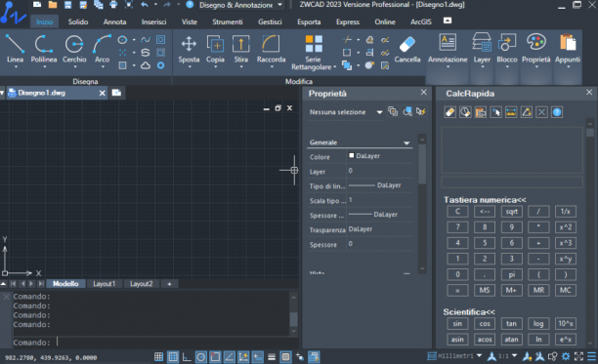Toggle lineweight display in status bar
Viewport: 598px width, 364px height.
click(272, 357)
